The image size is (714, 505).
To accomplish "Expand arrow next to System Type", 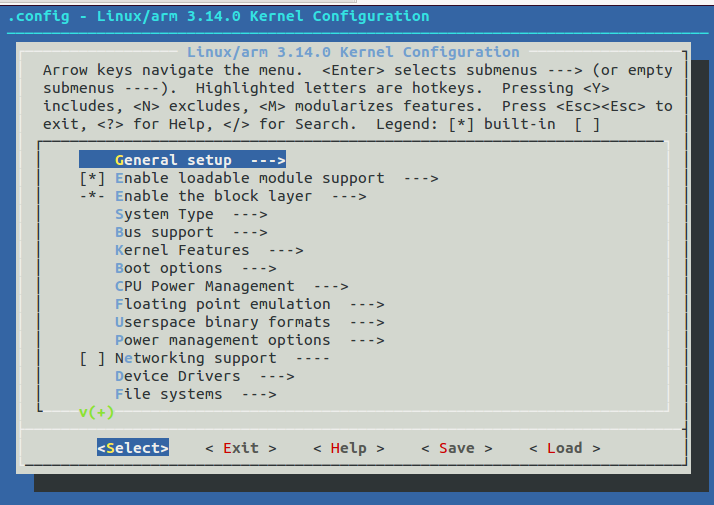I will tap(250, 214).
